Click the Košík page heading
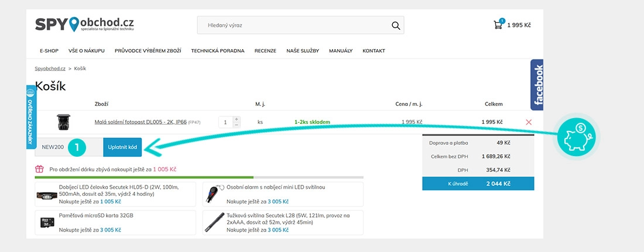The image size is (644, 252). (50, 86)
